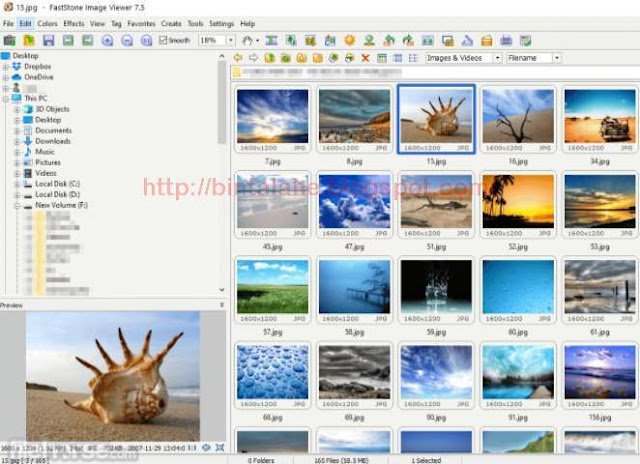640x464 pixels.
Task: Click the shell image in Preview panel
Action: tap(113, 376)
